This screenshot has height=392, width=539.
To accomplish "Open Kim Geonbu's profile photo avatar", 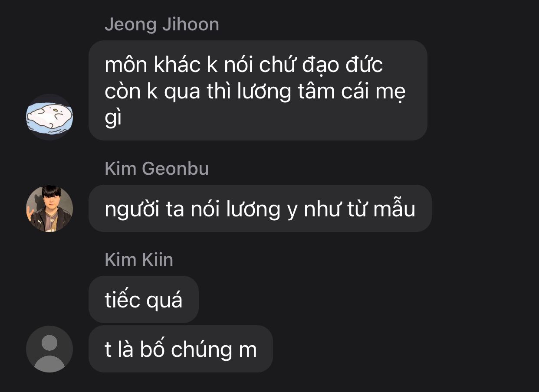I will (49, 209).
